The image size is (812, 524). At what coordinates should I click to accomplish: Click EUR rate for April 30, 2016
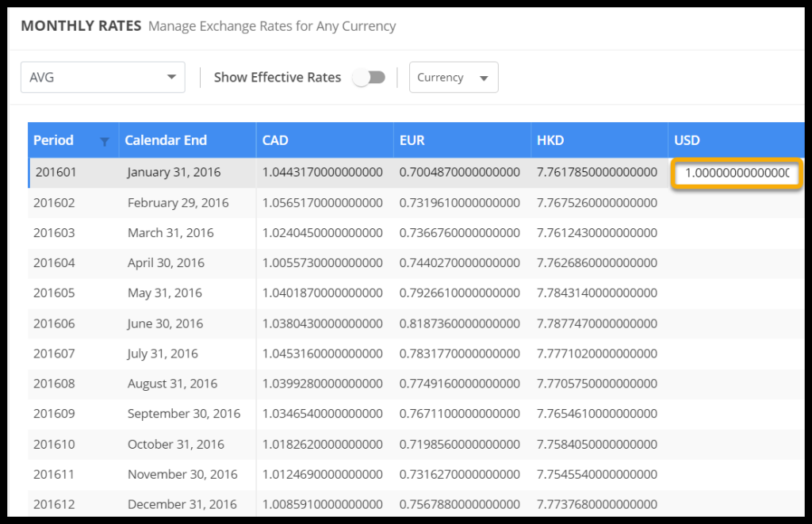[459, 263]
